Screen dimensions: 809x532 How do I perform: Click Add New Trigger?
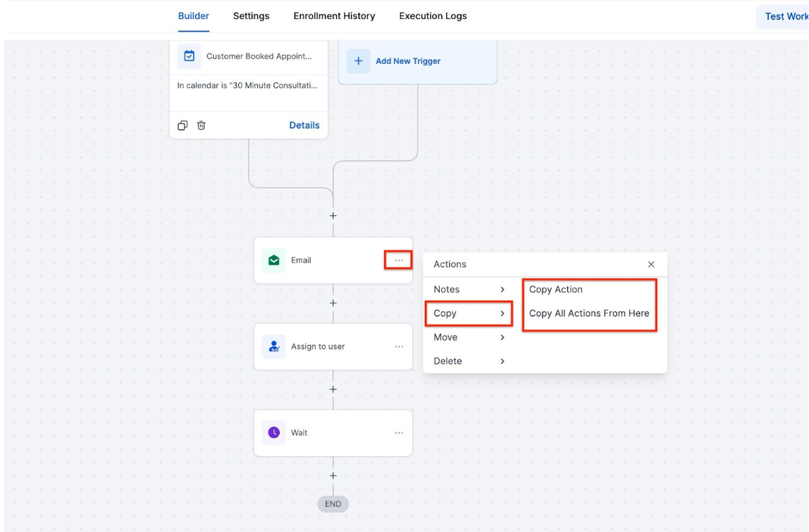pyautogui.click(x=407, y=61)
